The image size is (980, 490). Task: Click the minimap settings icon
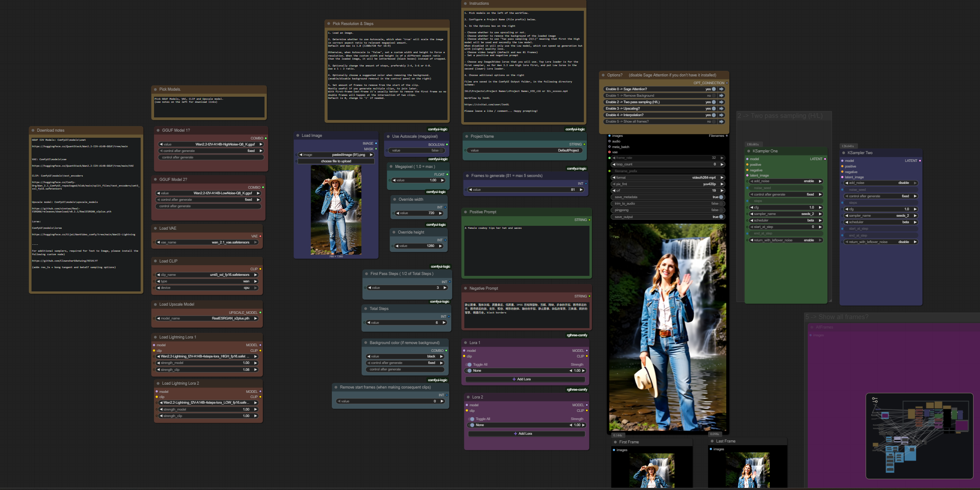[x=875, y=400]
